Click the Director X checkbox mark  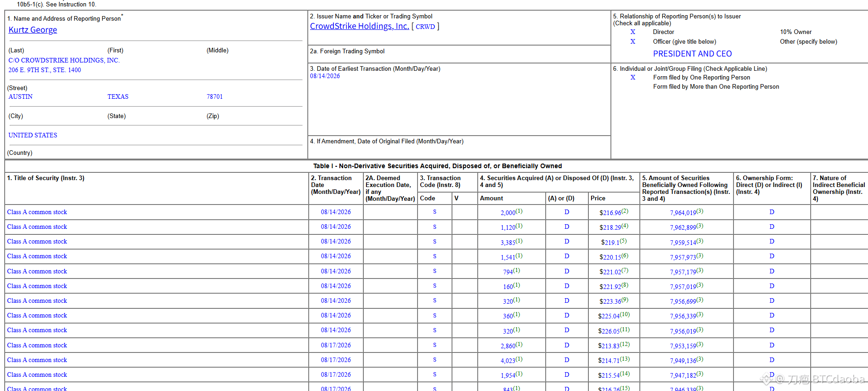click(x=633, y=32)
